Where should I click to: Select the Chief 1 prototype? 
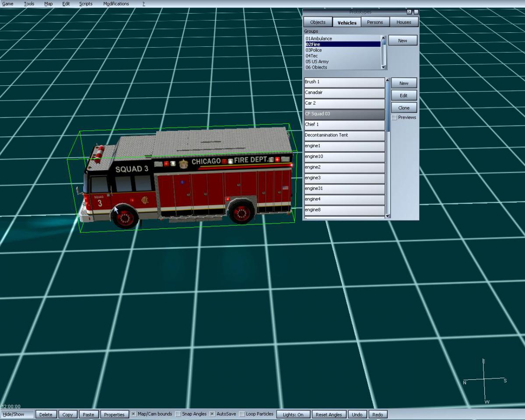[x=344, y=125]
